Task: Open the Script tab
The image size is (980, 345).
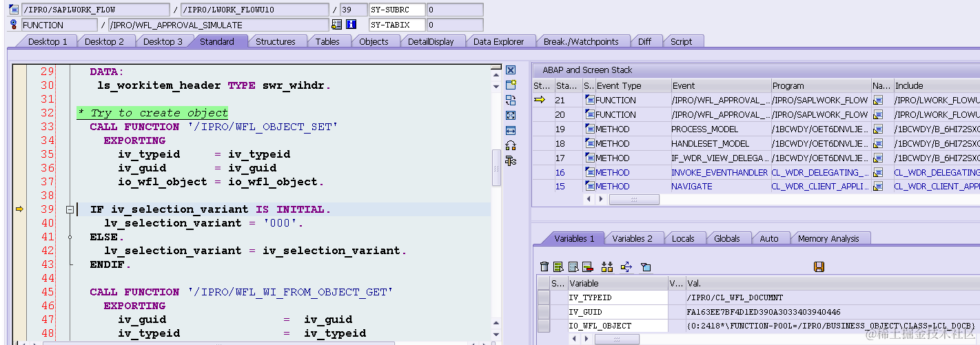Action: [x=681, y=41]
